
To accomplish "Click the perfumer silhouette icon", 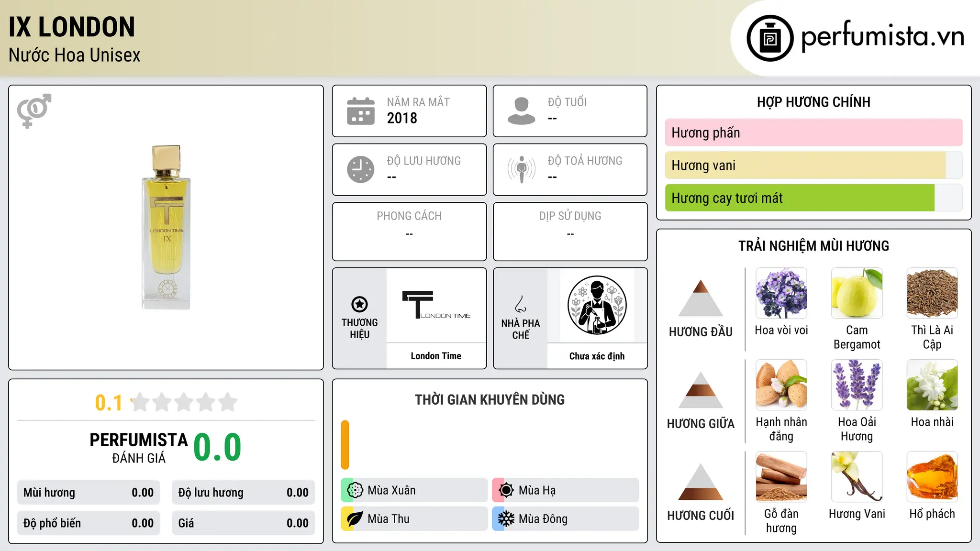I will coord(597,305).
